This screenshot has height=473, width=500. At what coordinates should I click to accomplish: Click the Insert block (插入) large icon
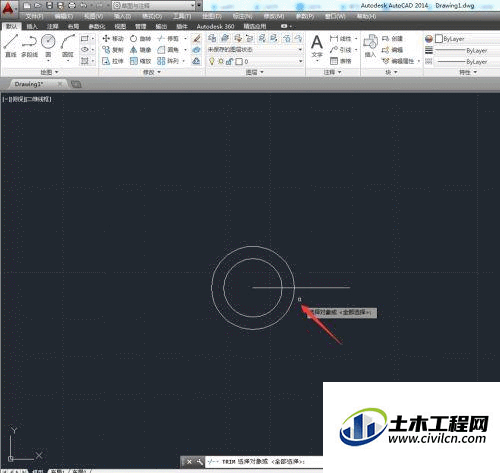point(370,46)
